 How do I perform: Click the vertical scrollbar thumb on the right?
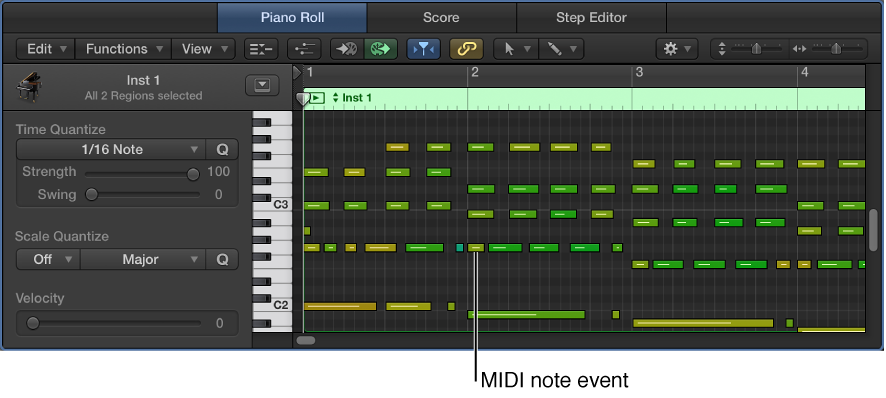[874, 230]
